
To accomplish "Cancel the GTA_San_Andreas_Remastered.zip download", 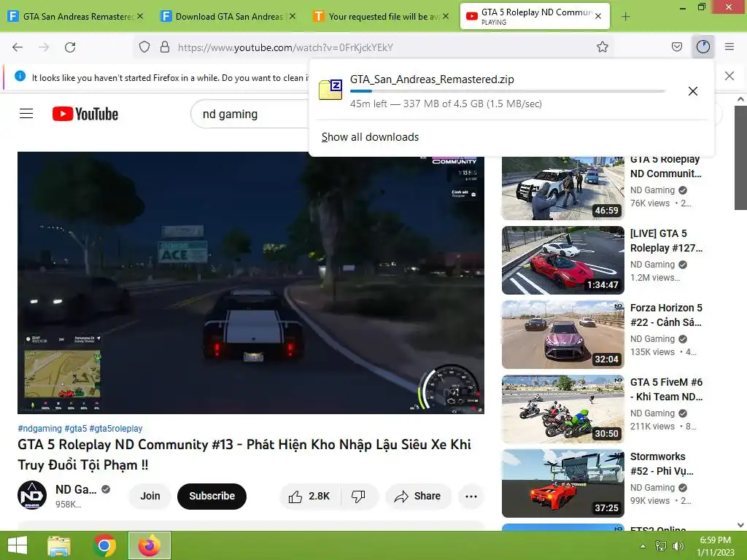I will coord(693,91).
